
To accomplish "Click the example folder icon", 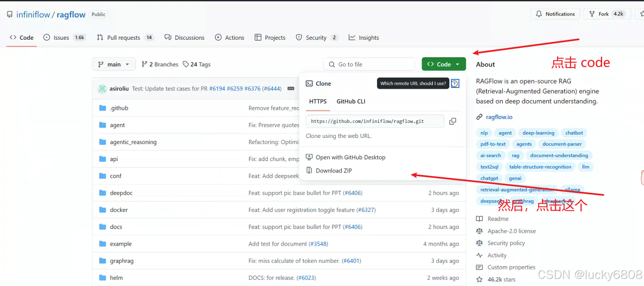I will pos(103,244).
